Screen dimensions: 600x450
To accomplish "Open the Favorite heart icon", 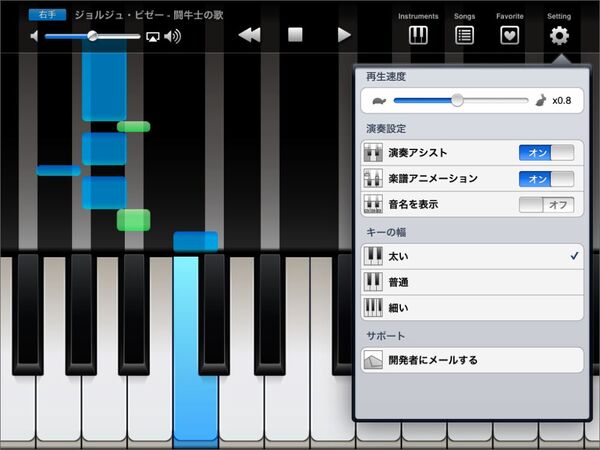I will tap(510, 35).
